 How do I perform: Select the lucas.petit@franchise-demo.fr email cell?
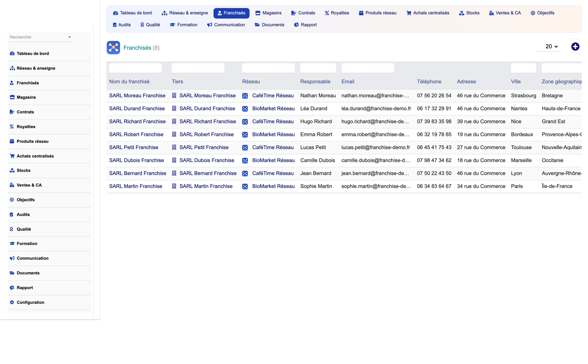(376, 147)
